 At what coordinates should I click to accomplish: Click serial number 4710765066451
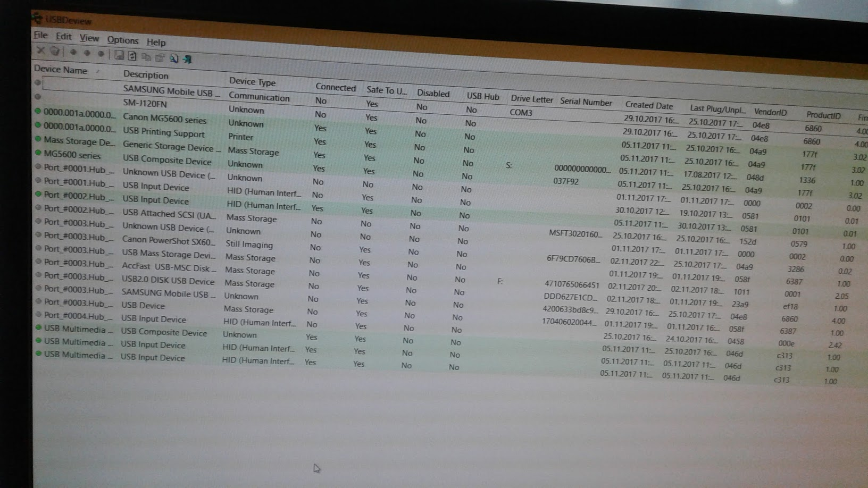(572, 284)
